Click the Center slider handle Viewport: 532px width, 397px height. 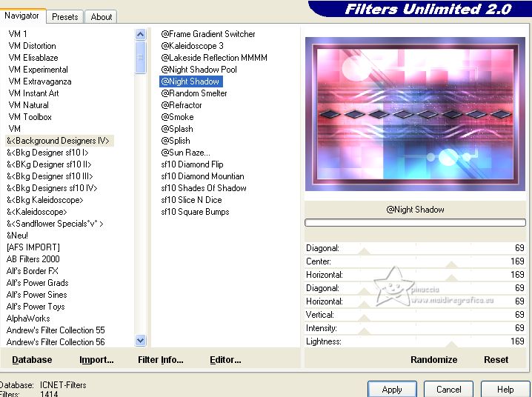pyautogui.click(x=451, y=264)
